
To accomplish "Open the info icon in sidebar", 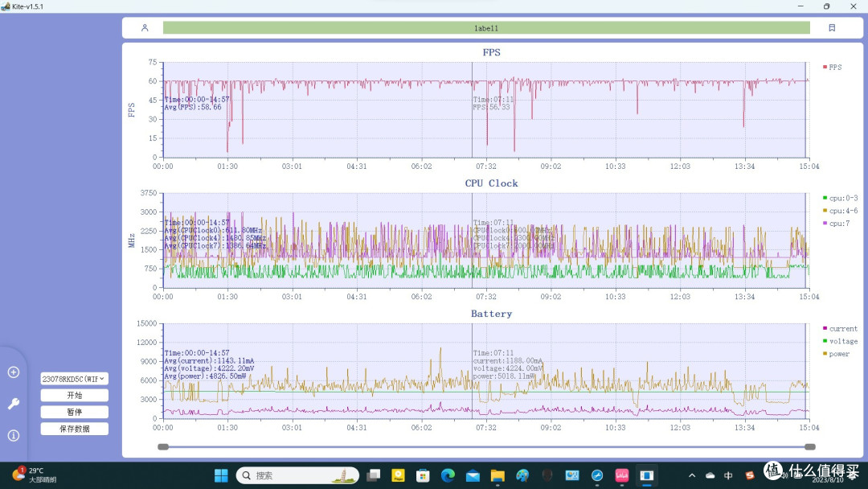I will pyautogui.click(x=14, y=436).
